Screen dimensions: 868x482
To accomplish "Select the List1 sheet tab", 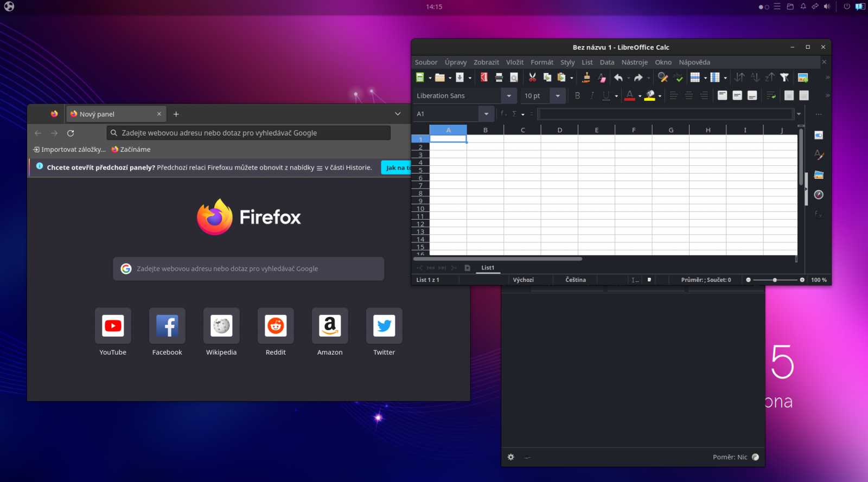I will (488, 268).
